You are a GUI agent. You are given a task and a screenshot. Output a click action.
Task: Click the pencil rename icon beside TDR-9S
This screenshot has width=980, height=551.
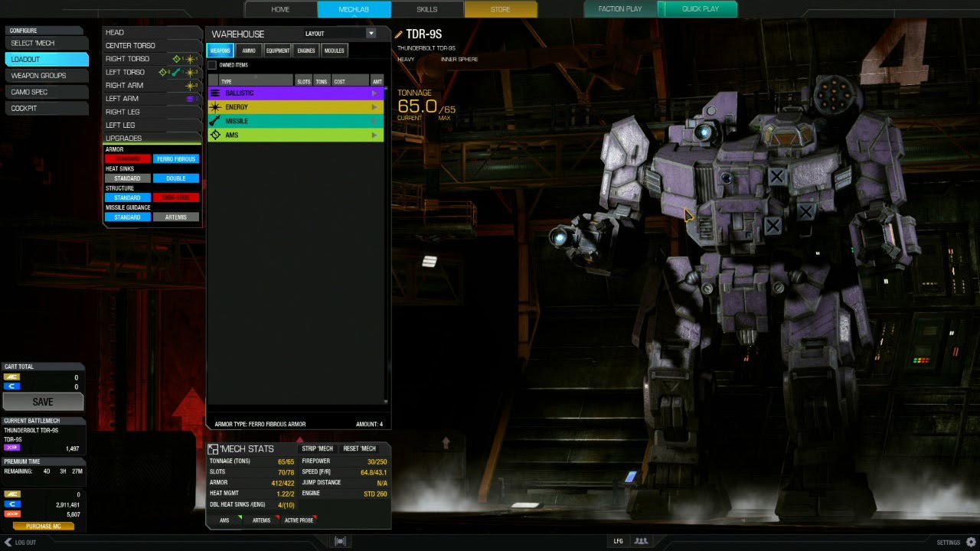(399, 34)
